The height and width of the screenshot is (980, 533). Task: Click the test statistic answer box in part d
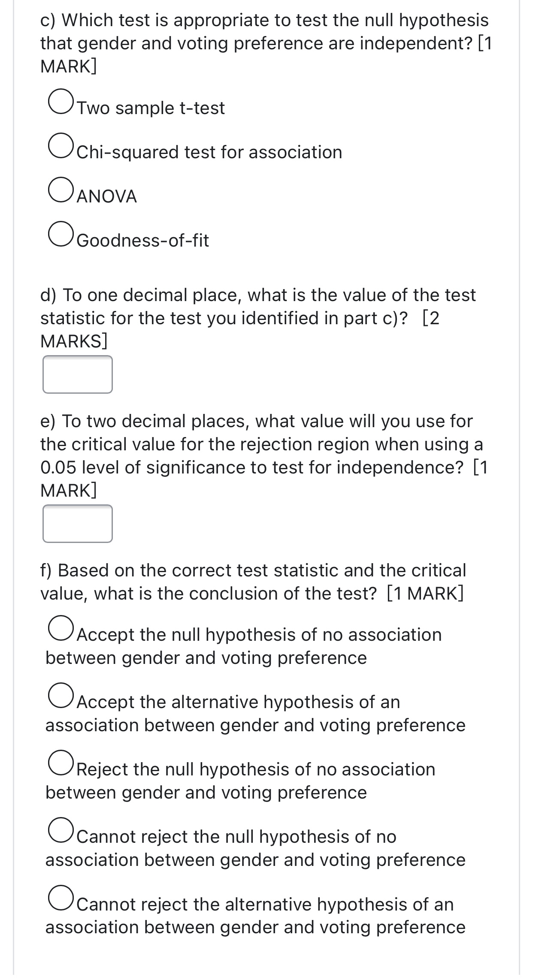(78, 374)
